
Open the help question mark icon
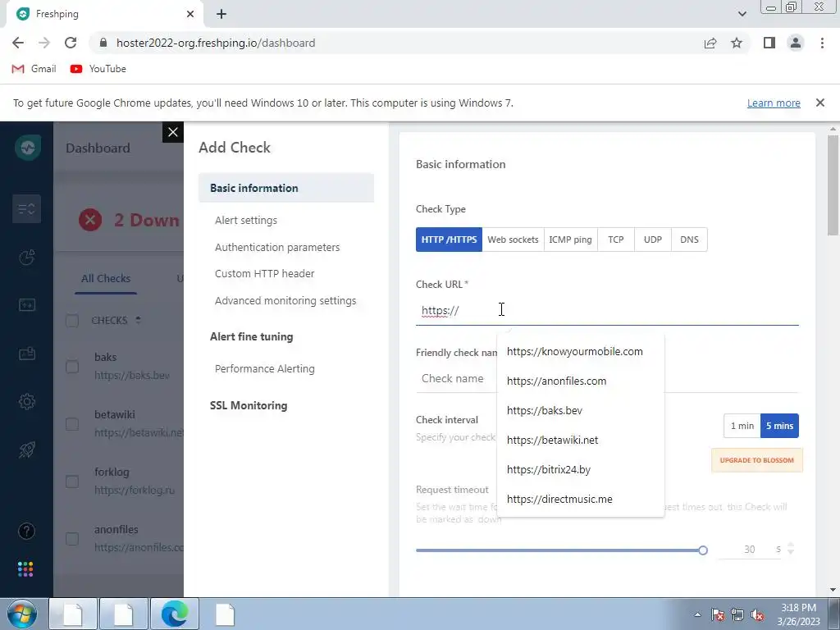27,531
